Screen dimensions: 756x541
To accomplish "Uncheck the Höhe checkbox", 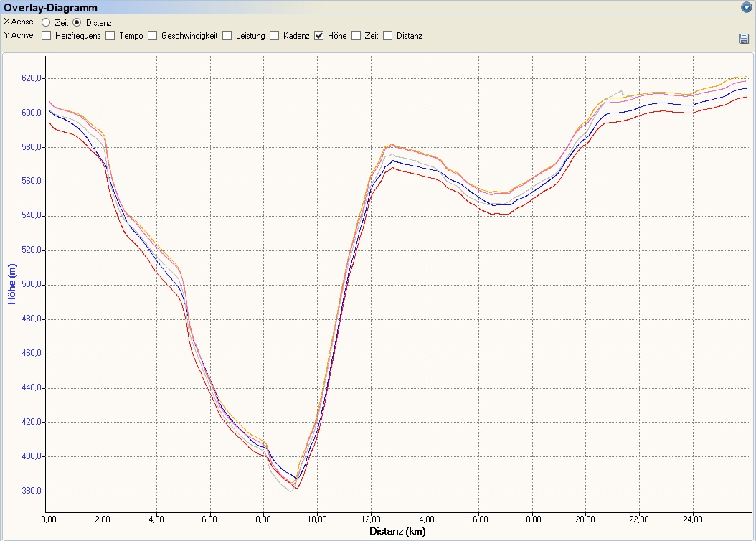I will (x=319, y=36).
